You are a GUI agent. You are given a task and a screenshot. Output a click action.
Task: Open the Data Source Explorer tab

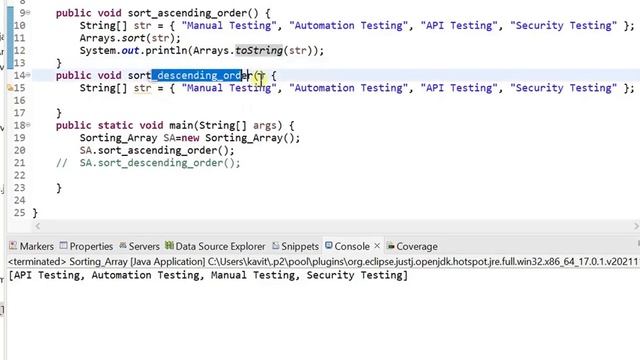click(215, 246)
